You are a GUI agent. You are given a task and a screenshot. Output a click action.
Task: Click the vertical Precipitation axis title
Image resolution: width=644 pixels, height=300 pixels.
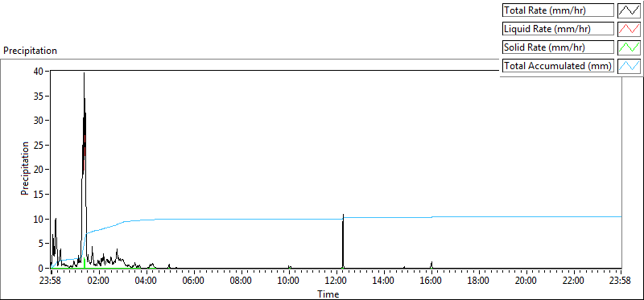[x=25, y=169]
